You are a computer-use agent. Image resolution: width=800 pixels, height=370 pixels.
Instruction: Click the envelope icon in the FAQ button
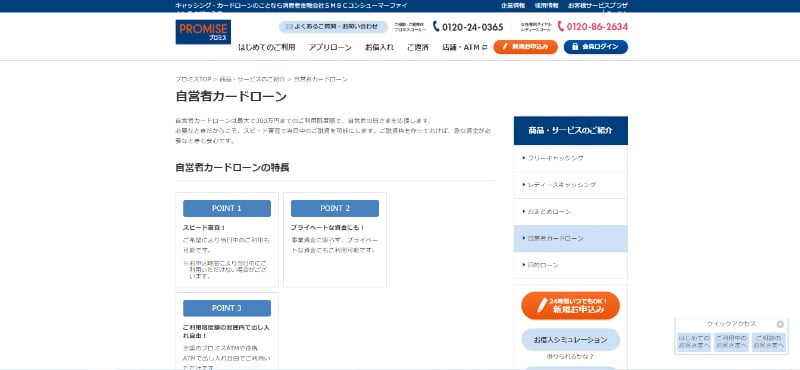pyautogui.click(x=289, y=27)
